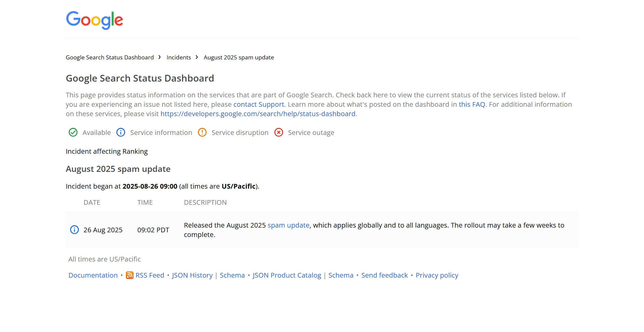Open the Privacy policy link
This screenshot has height=332, width=644.
coord(437,275)
